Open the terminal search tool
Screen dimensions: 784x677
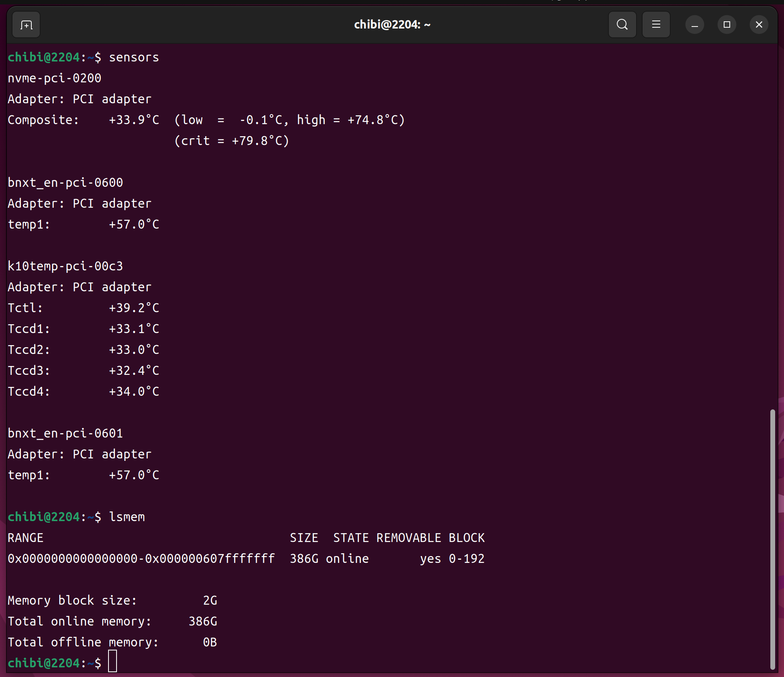pos(622,25)
